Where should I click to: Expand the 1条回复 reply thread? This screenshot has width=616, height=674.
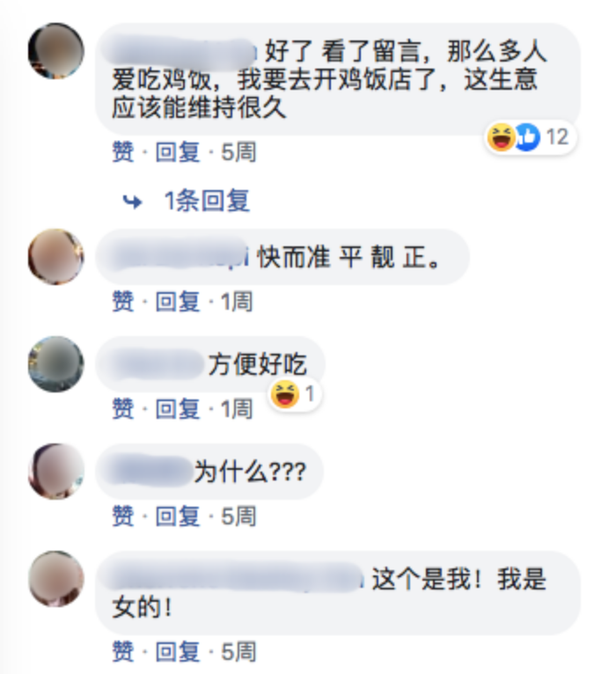pos(207,201)
